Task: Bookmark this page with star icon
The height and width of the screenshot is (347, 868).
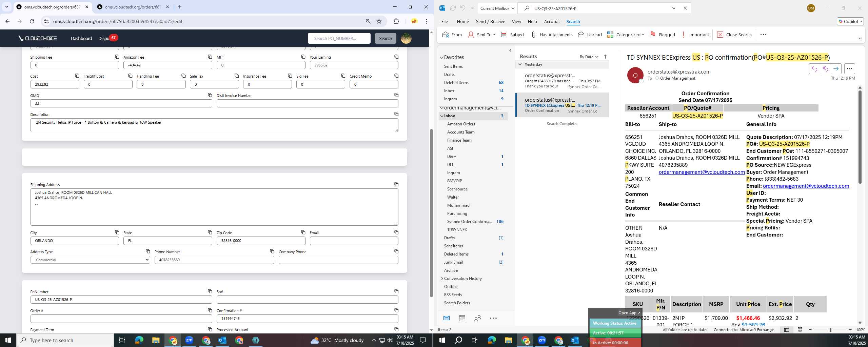Action: click(x=379, y=21)
